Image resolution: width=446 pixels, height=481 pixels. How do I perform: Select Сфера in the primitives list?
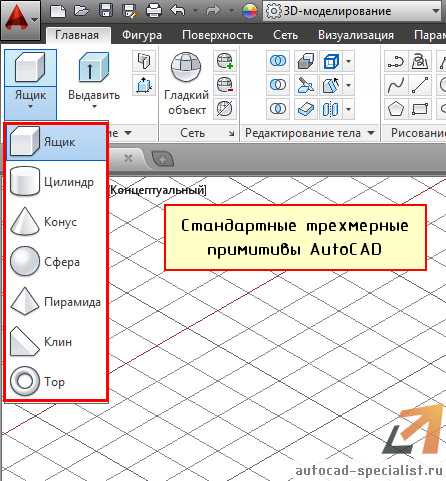(x=56, y=262)
